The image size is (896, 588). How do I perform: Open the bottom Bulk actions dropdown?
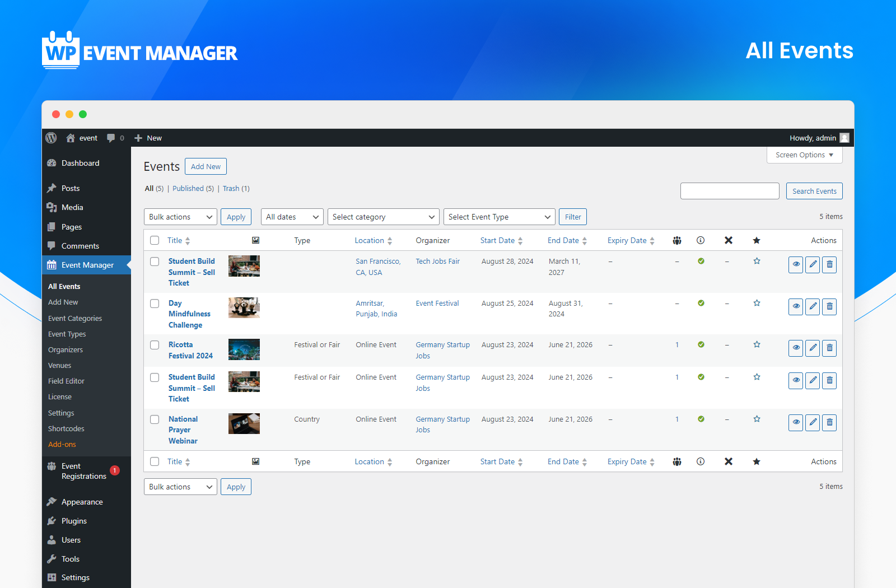point(180,487)
